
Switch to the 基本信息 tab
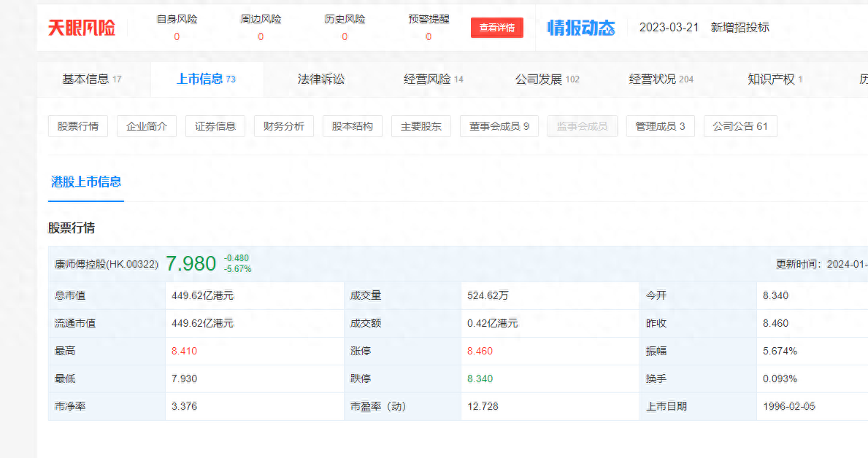91,79
